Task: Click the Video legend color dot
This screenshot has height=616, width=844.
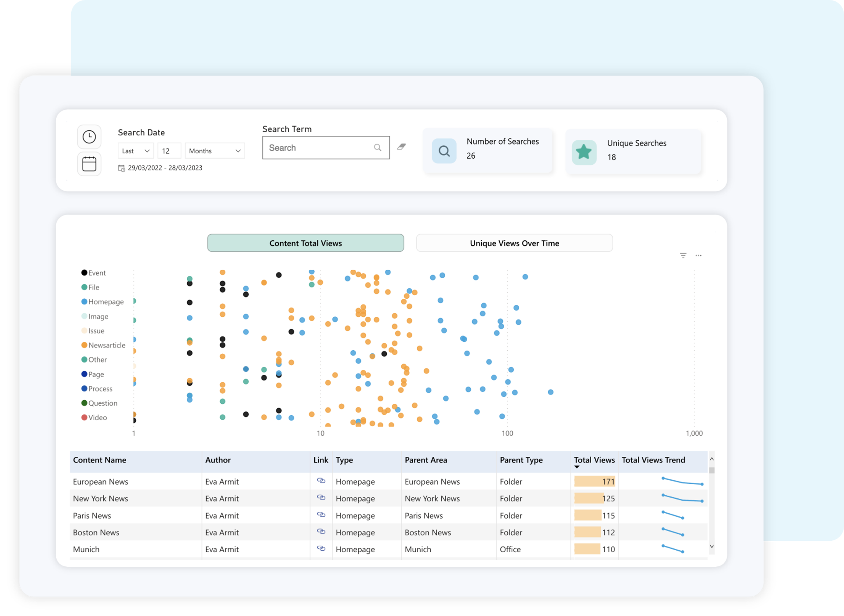Action: (84, 417)
